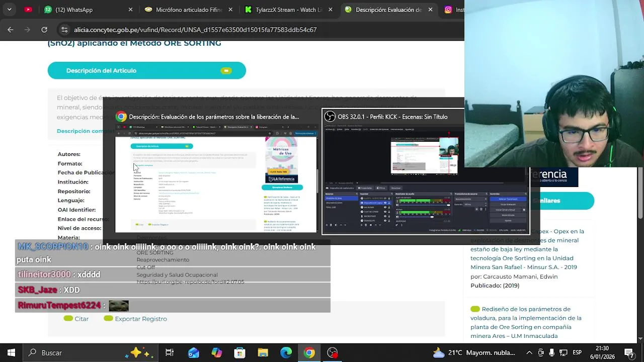Open the Opex en la explotación de desmontes article

[x=527, y=249]
